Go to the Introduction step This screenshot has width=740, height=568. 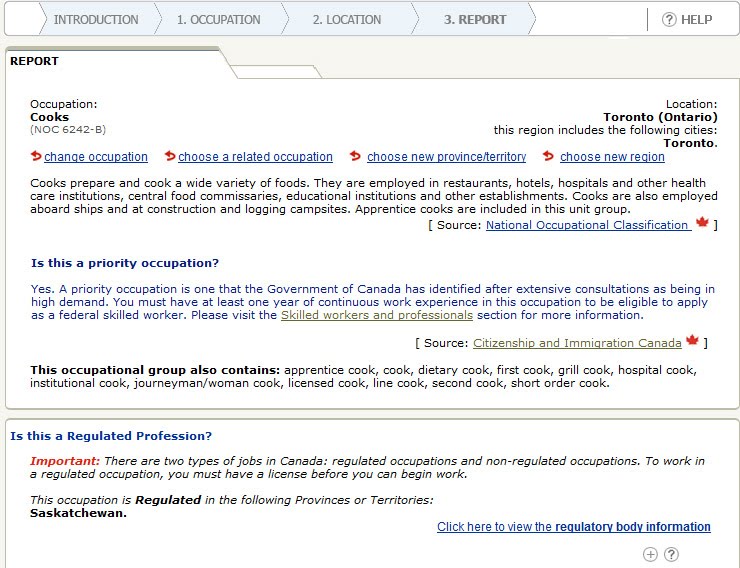pos(96,19)
